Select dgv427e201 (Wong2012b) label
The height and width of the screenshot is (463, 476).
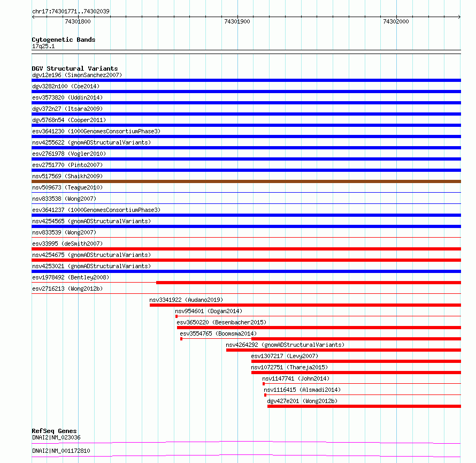tap(302, 401)
